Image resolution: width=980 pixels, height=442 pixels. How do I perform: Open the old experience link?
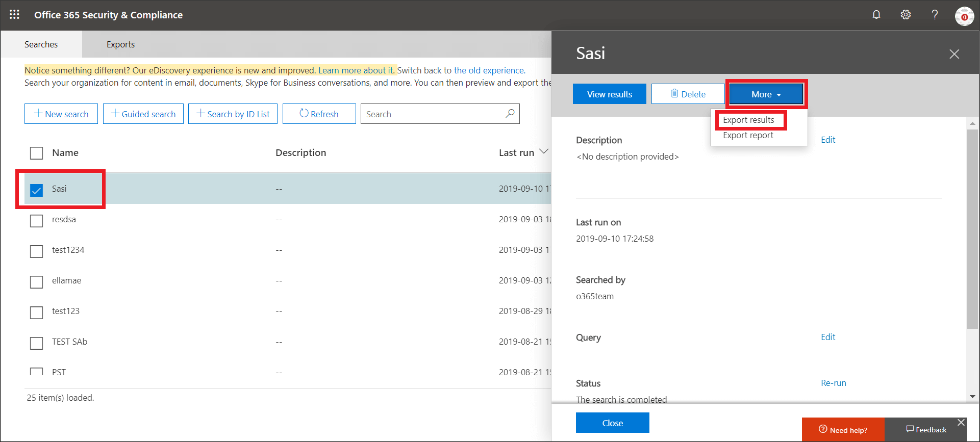tap(489, 70)
